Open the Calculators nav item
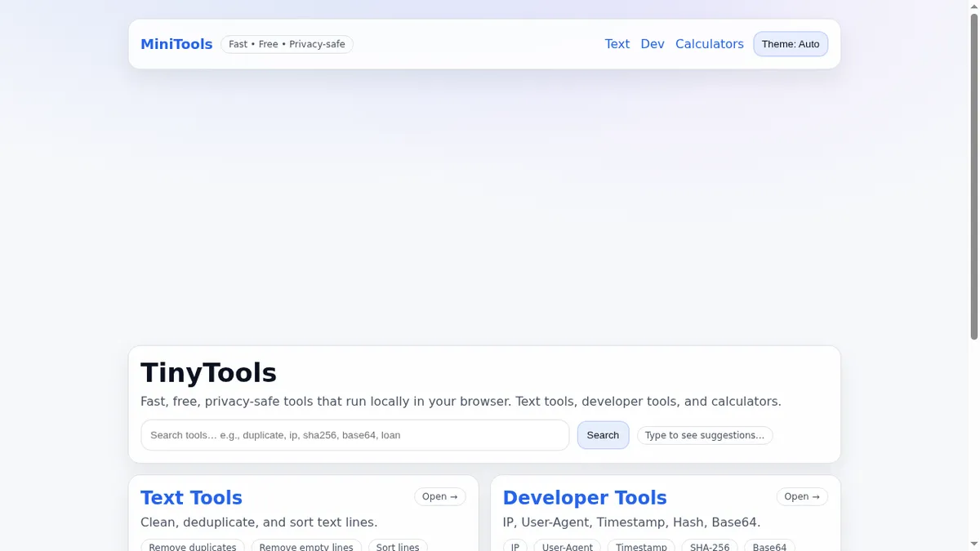 coord(710,44)
